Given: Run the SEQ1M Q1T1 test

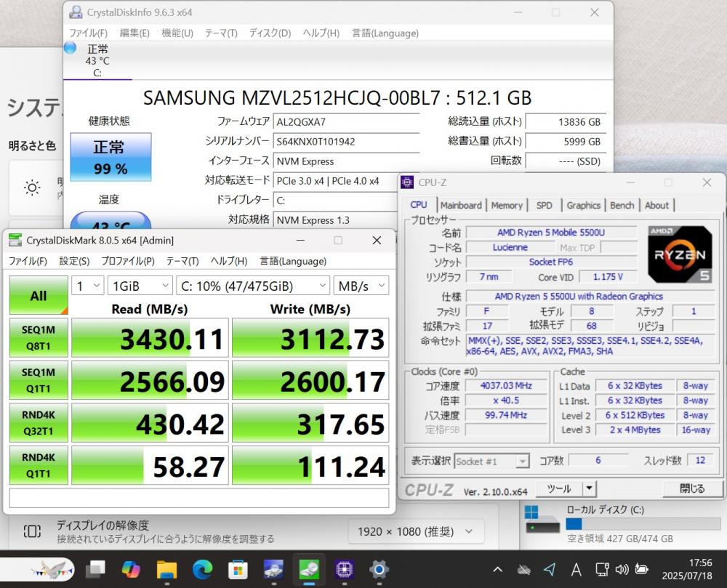Looking at the screenshot, I should pos(39,380).
